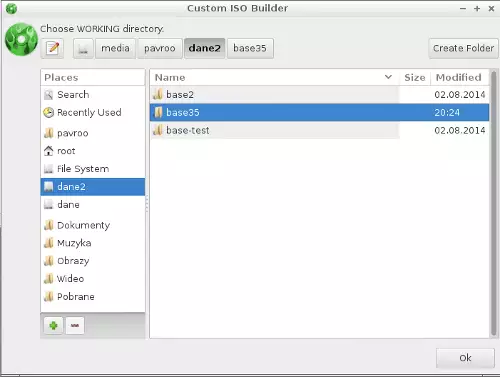Image resolution: width=500 pixels, height=377 pixels.
Task: Open File System in Places
Action: point(93,169)
